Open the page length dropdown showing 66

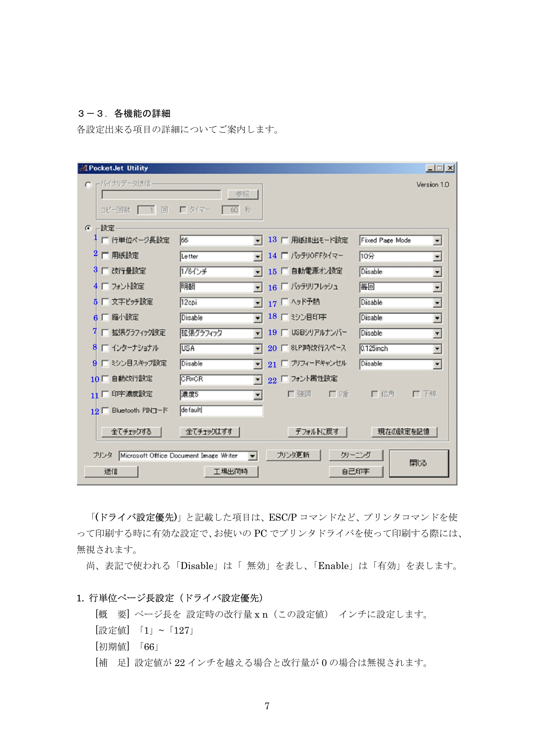click(221, 240)
